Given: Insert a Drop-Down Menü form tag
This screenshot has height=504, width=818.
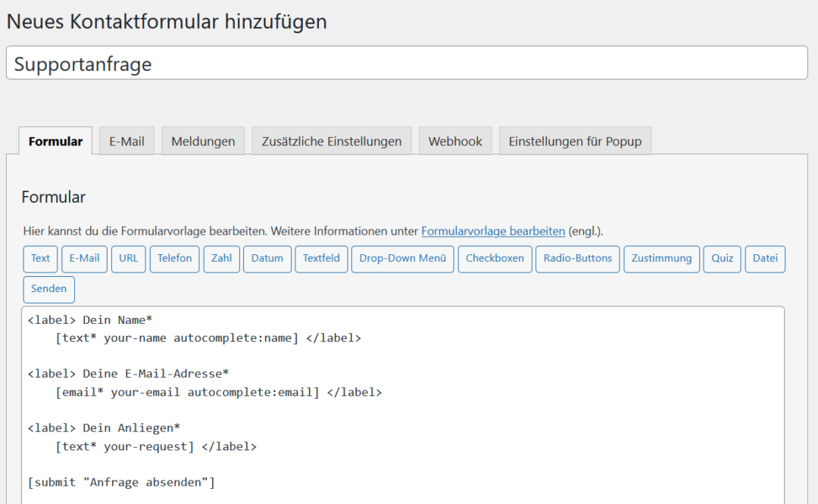Looking at the screenshot, I should pos(402,259).
